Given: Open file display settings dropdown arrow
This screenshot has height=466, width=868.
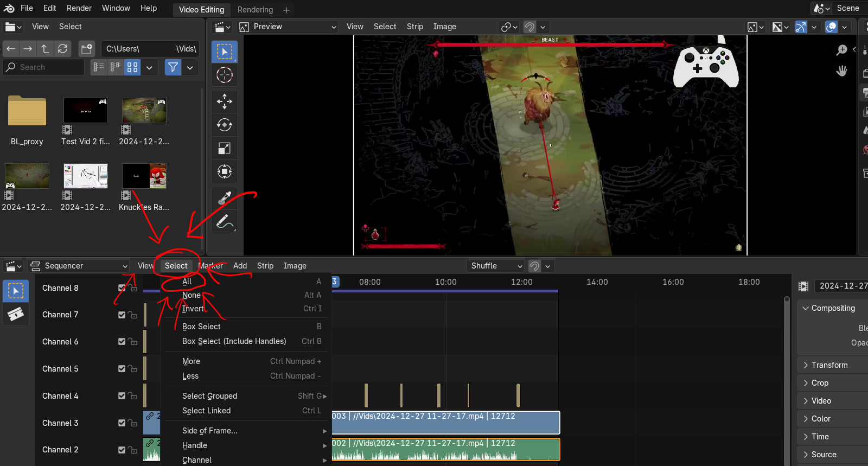Looking at the screenshot, I should coord(149,67).
